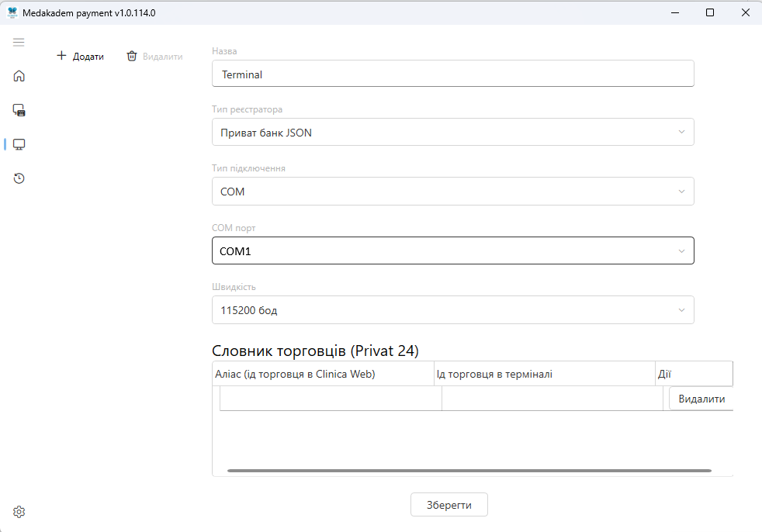Open settings gear at bottom left
This screenshot has height=532, width=762.
[x=19, y=512]
